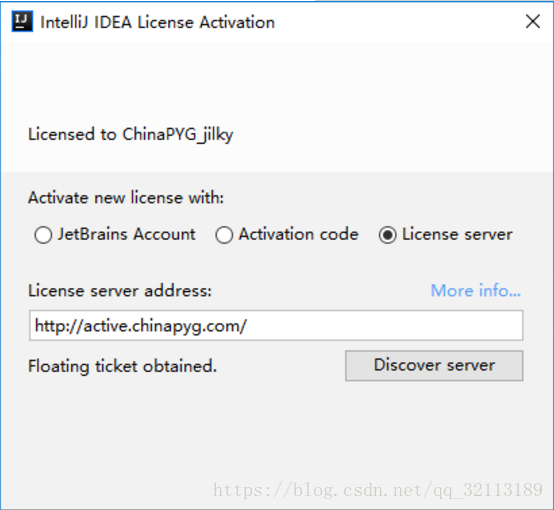554x510 pixels.
Task: Select the JetBrains Account radio button
Action: pos(43,235)
